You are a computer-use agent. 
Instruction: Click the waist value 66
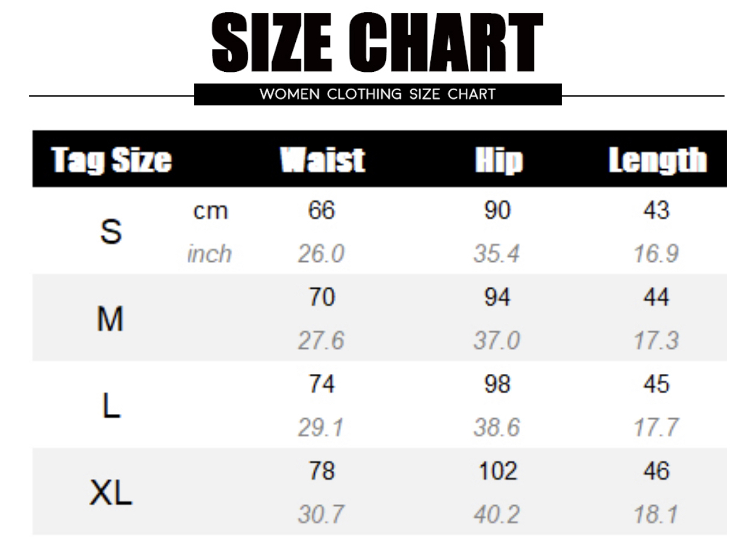321,210
